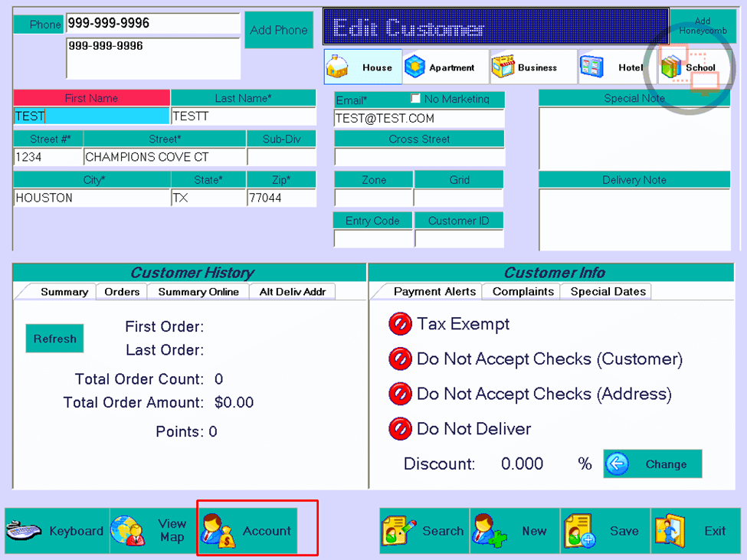Viewport: 747px width, 560px height.
Task: Refresh the customer history summary
Action: 54,339
